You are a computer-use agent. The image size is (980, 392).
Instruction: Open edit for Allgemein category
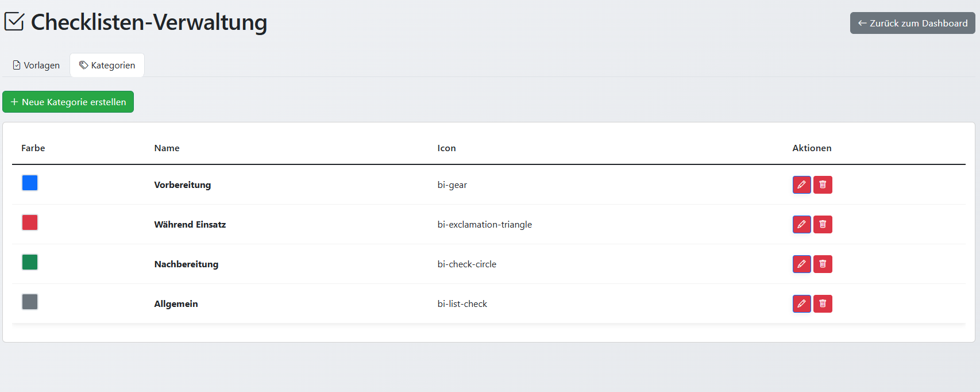(x=801, y=303)
